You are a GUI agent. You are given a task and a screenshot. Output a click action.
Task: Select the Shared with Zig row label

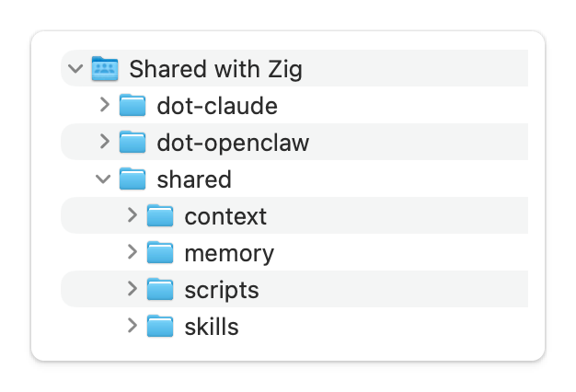215,69
